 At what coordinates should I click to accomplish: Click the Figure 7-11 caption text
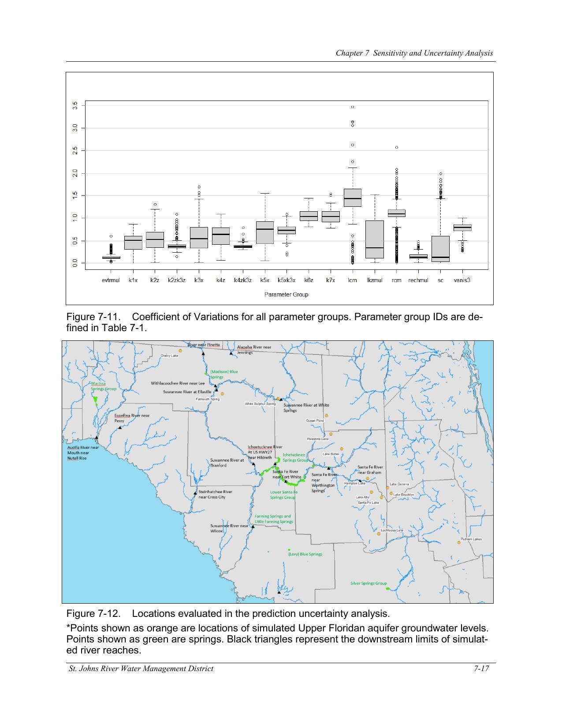pyautogui.click(x=274, y=322)
